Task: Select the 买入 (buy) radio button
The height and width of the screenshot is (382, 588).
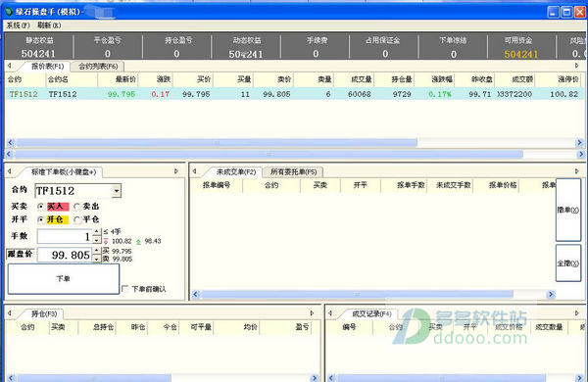Action: click(x=41, y=207)
